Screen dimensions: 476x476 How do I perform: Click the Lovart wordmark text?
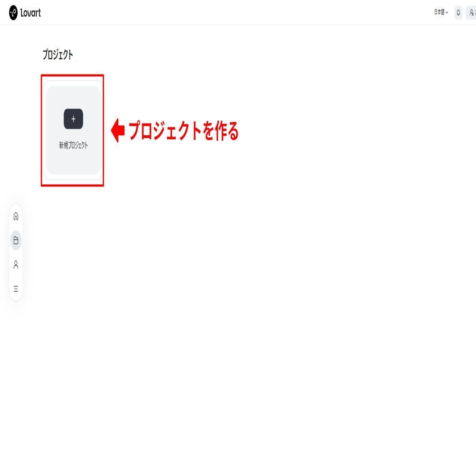tap(30, 13)
